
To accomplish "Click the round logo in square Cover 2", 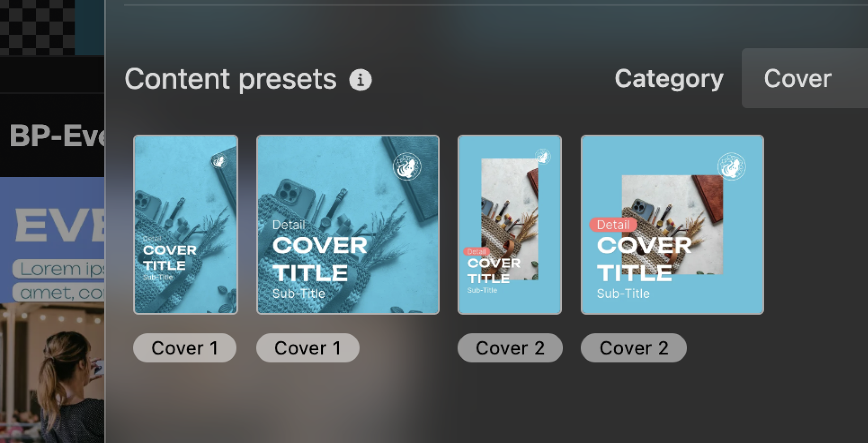I will click(x=731, y=166).
